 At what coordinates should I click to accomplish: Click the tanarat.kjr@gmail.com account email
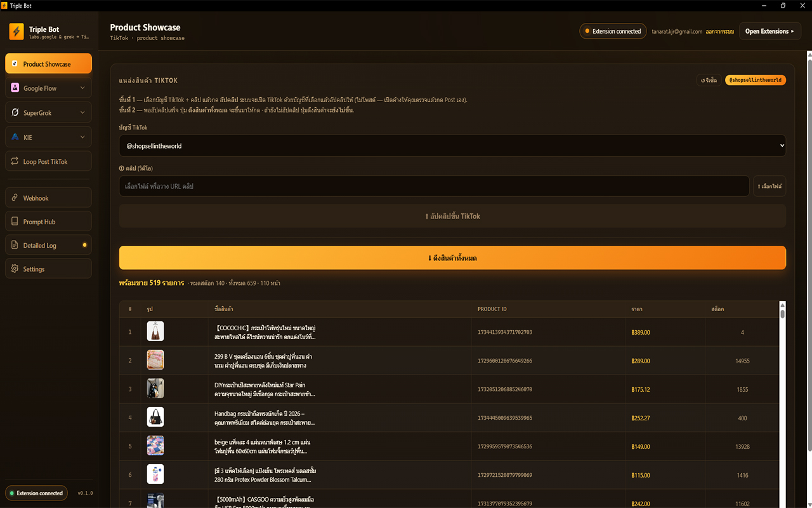(x=677, y=31)
